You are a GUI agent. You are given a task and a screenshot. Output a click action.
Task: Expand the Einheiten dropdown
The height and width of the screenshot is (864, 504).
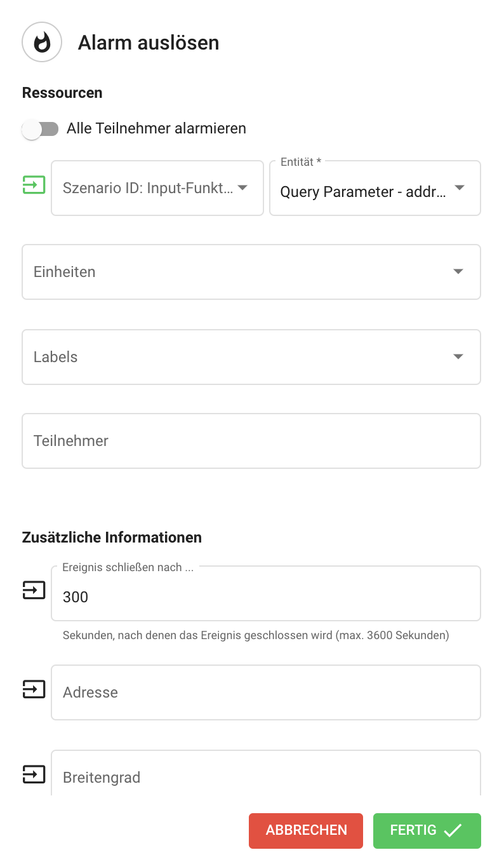point(251,271)
